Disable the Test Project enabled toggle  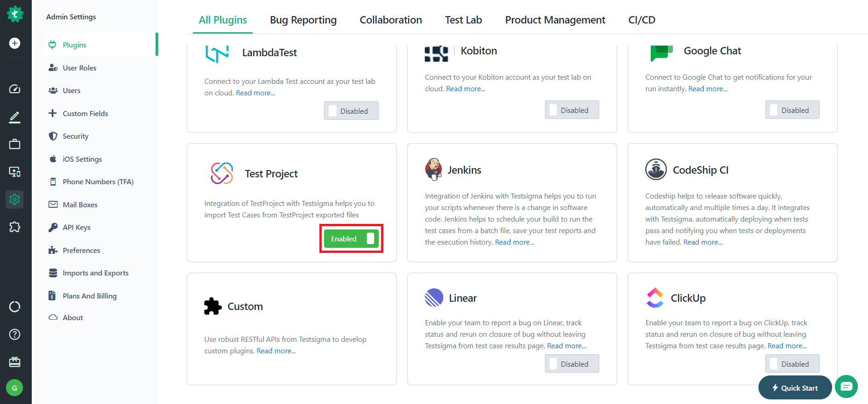(351, 239)
